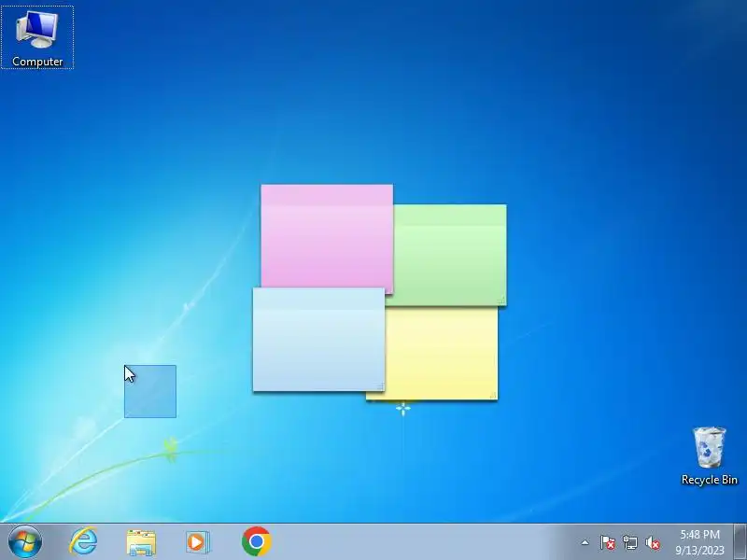Focus the green sticky note
The width and height of the screenshot is (747, 560).
[x=450, y=255]
